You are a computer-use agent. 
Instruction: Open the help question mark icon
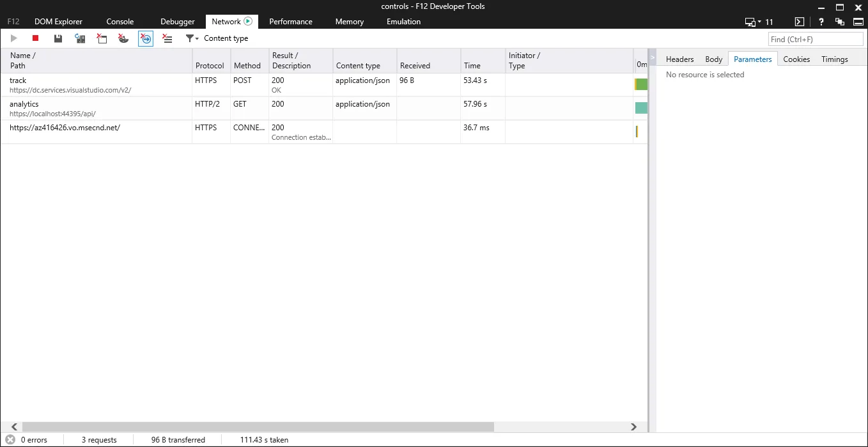[x=821, y=22]
